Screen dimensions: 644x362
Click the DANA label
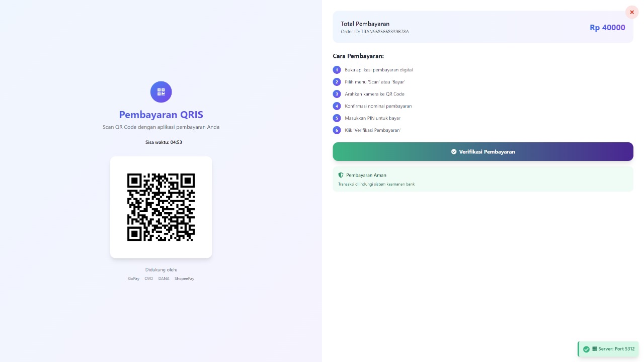(x=164, y=279)
